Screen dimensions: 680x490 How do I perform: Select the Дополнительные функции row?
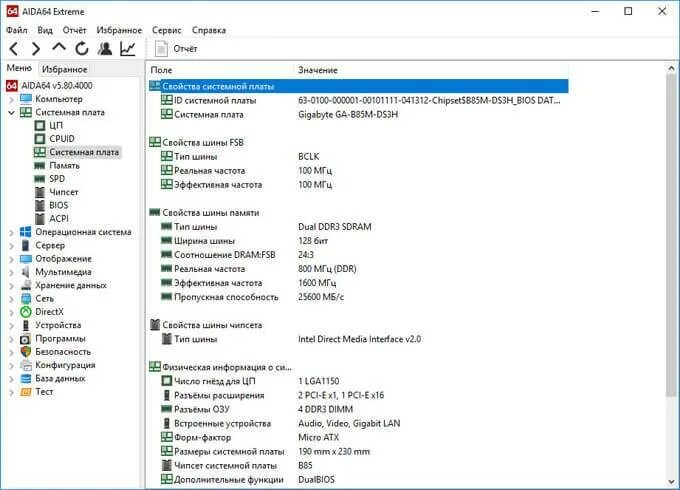coord(358,480)
